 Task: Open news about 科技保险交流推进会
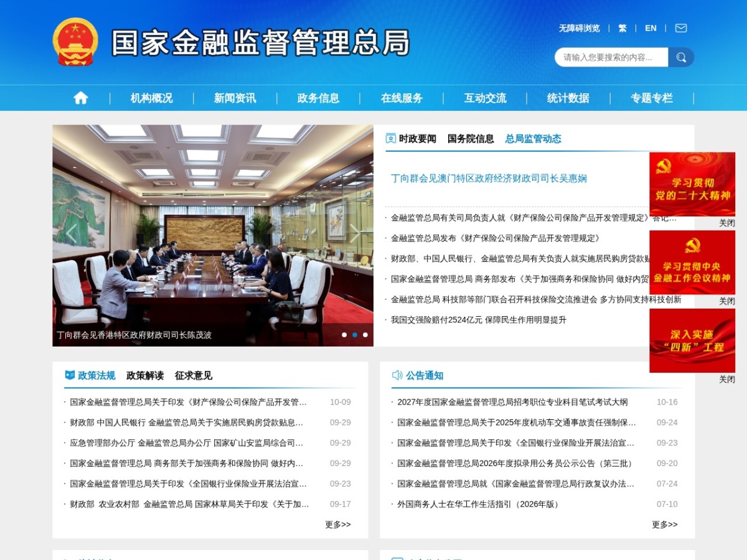(x=536, y=299)
